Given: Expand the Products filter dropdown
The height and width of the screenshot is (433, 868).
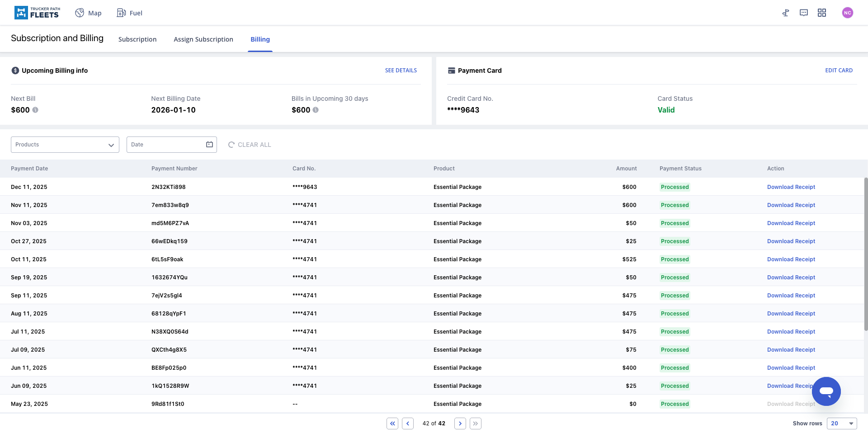Looking at the screenshot, I should click(x=65, y=145).
